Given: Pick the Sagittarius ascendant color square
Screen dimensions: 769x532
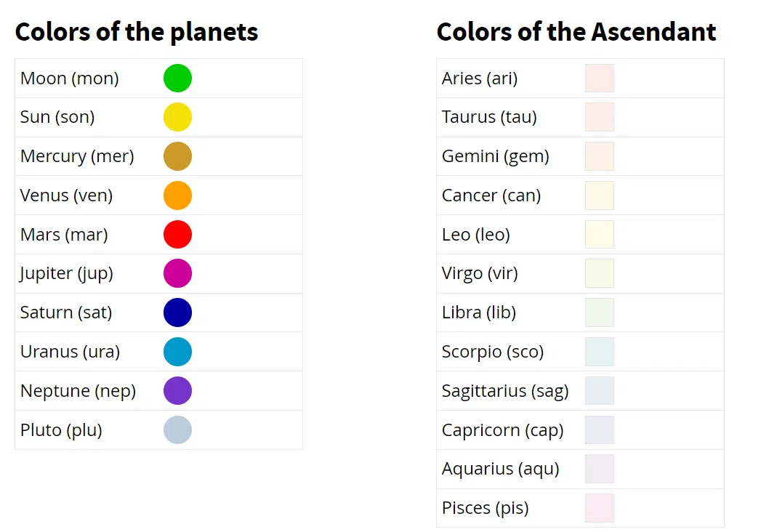Looking at the screenshot, I should [600, 391].
